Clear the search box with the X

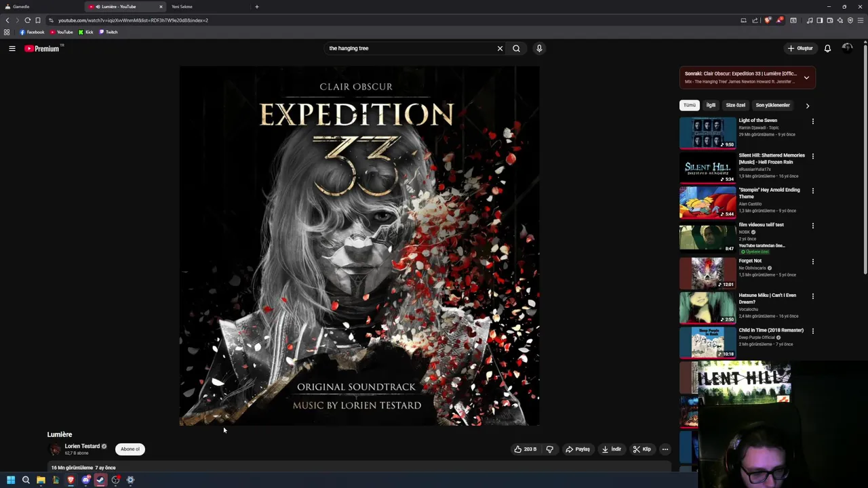tap(500, 48)
